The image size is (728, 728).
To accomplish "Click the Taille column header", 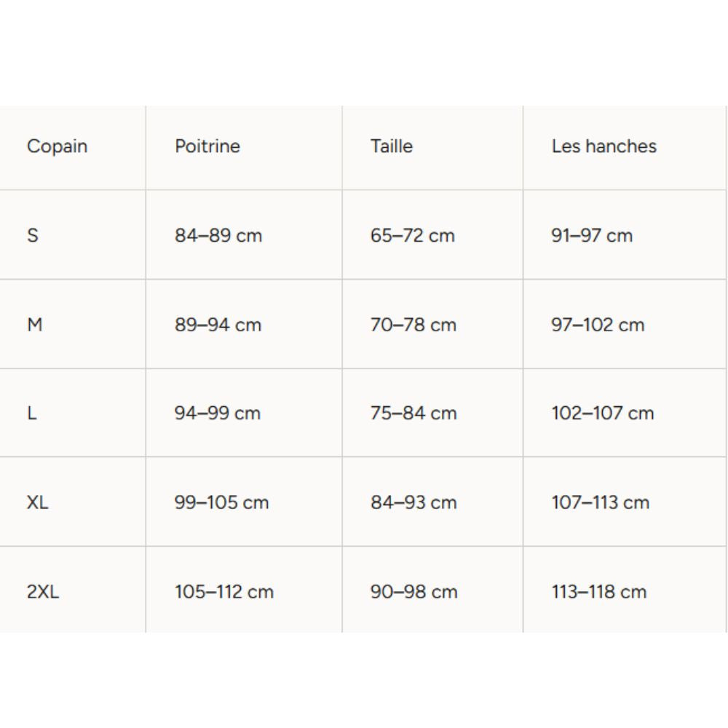I will coord(392,146).
